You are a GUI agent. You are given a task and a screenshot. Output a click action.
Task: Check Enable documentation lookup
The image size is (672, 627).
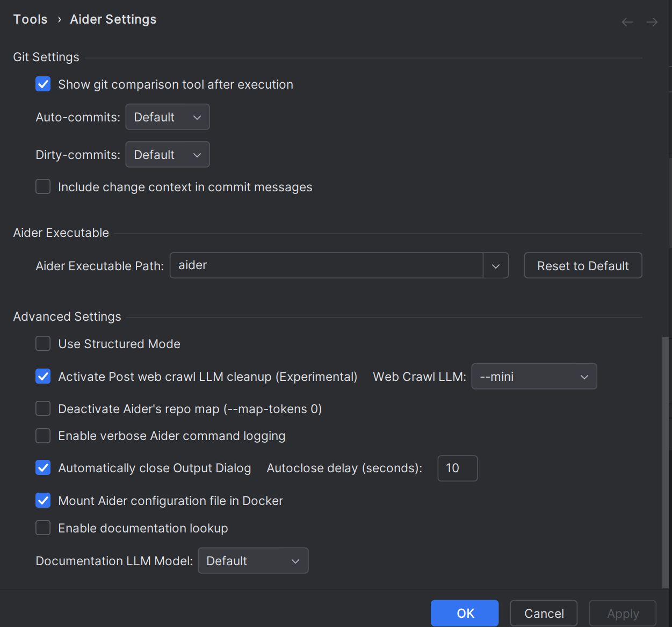point(43,528)
